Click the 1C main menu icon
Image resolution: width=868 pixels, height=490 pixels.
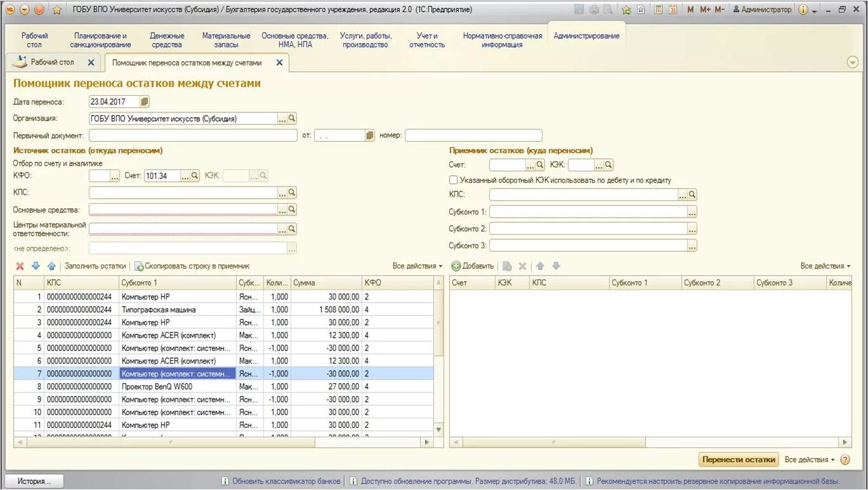10,10
